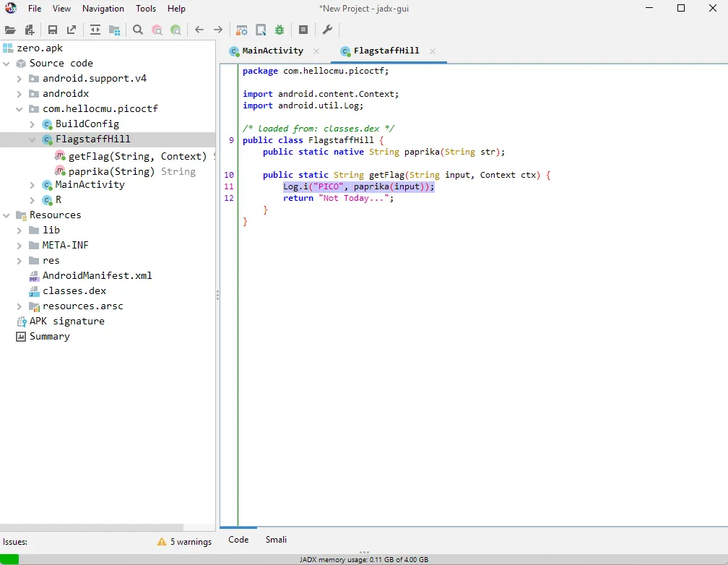Image resolution: width=728 pixels, height=565 pixels.
Task: Click the Add files toolbar icon
Action: [30, 30]
